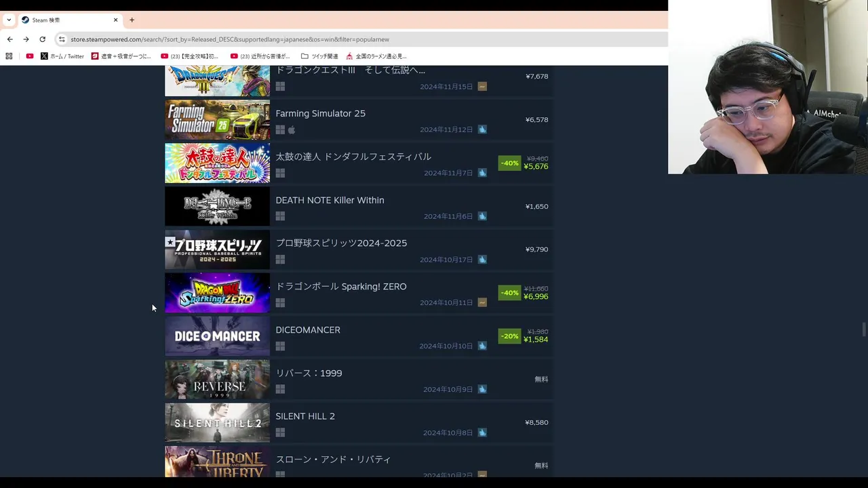This screenshot has width=868, height=488.
Task: Reload the Steam search page
Action: click(x=42, y=39)
